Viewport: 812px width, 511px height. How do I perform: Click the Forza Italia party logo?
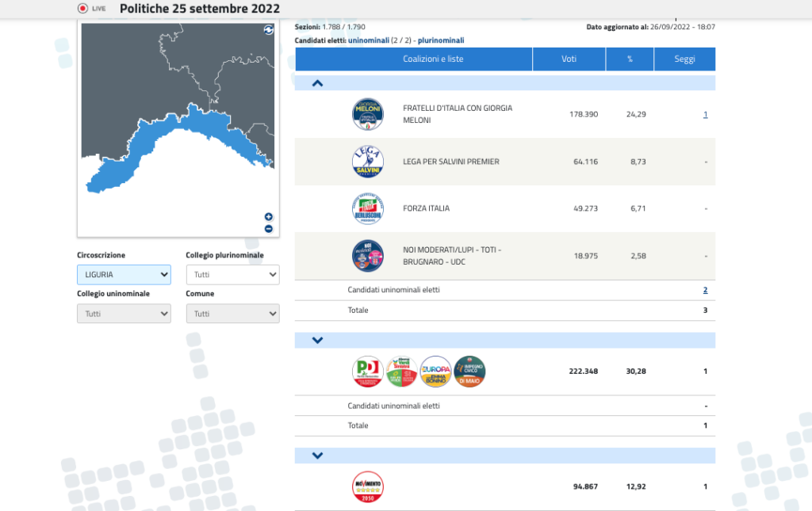tap(368, 208)
